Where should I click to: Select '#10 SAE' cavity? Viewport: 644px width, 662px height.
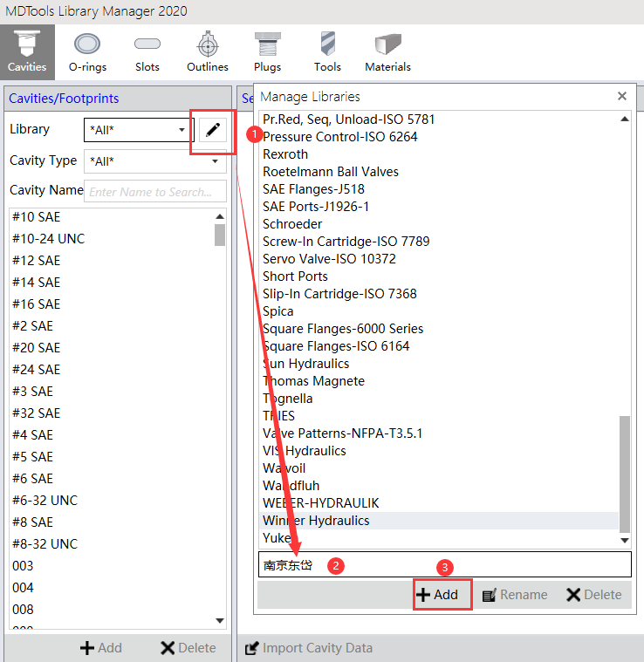(x=37, y=216)
